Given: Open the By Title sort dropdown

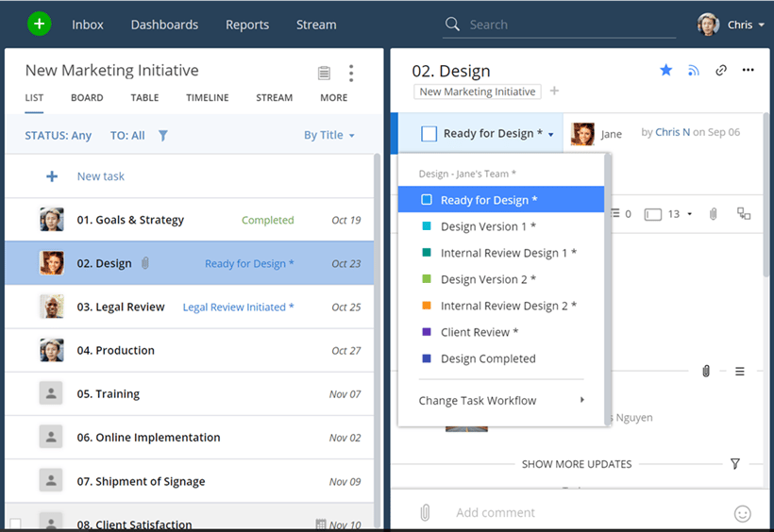Looking at the screenshot, I should tap(328, 136).
